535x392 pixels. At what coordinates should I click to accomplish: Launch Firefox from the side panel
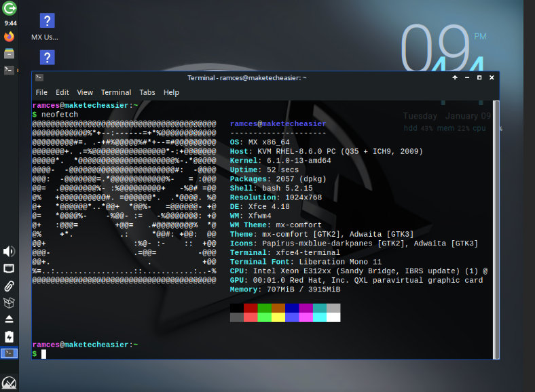coord(10,37)
